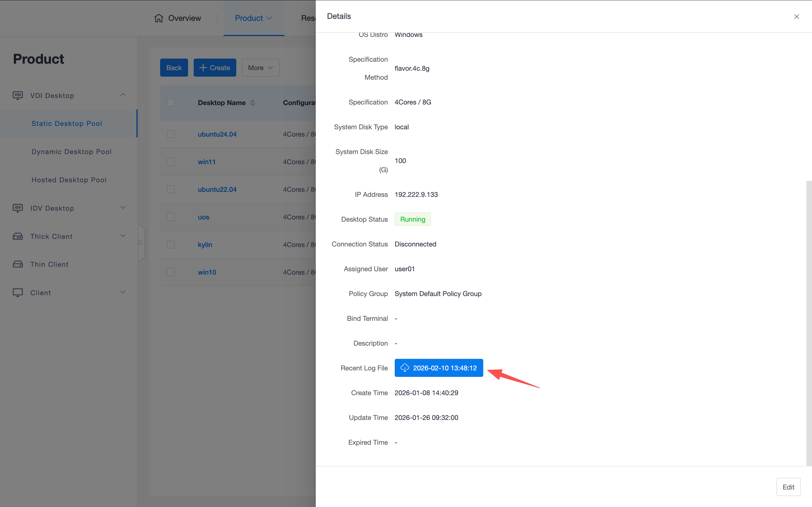
Task: Toggle the select-all checkbox in table header
Action: coord(171,103)
